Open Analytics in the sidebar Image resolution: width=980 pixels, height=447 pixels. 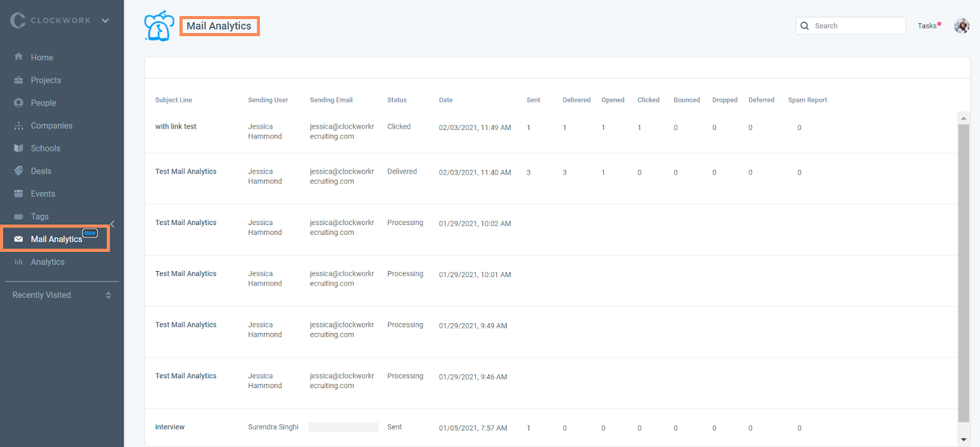click(x=48, y=262)
